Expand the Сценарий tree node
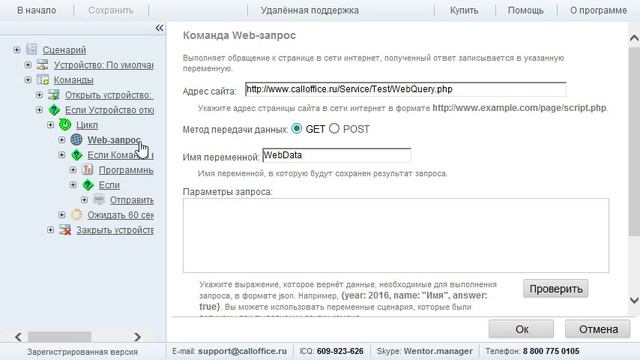Screen dimensions: 640x360 (x=17, y=50)
